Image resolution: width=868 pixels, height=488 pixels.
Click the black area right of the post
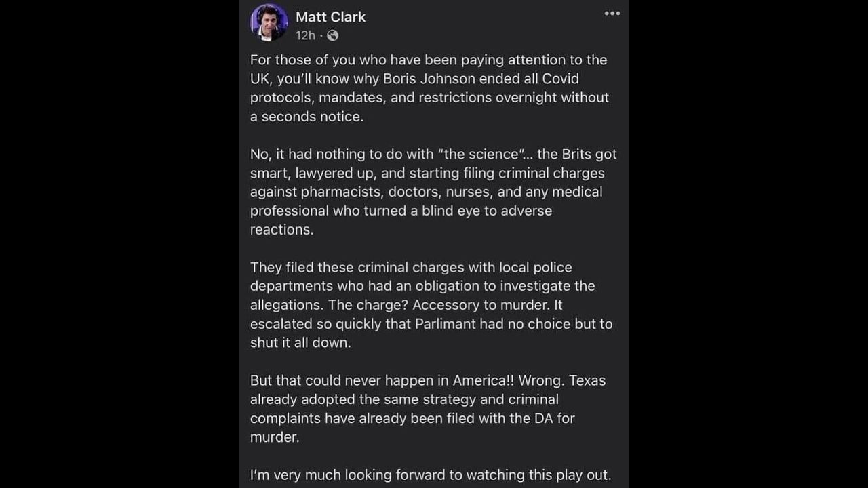click(746, 244)
